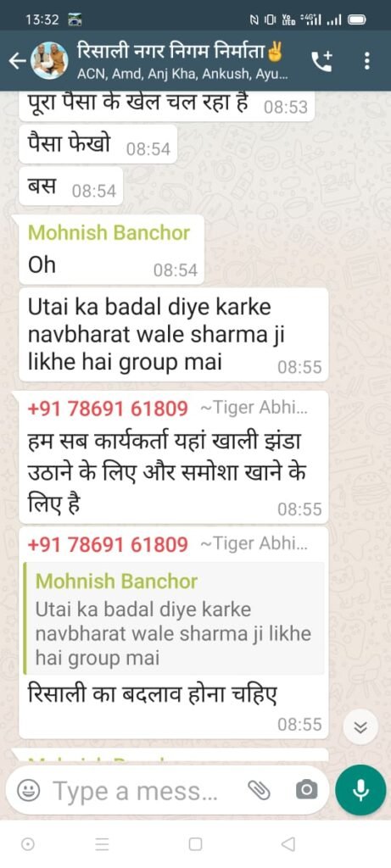This screenshot has height=868, width=391.
Task: Tap the green microphone voice message button
Action: [360, 790]
